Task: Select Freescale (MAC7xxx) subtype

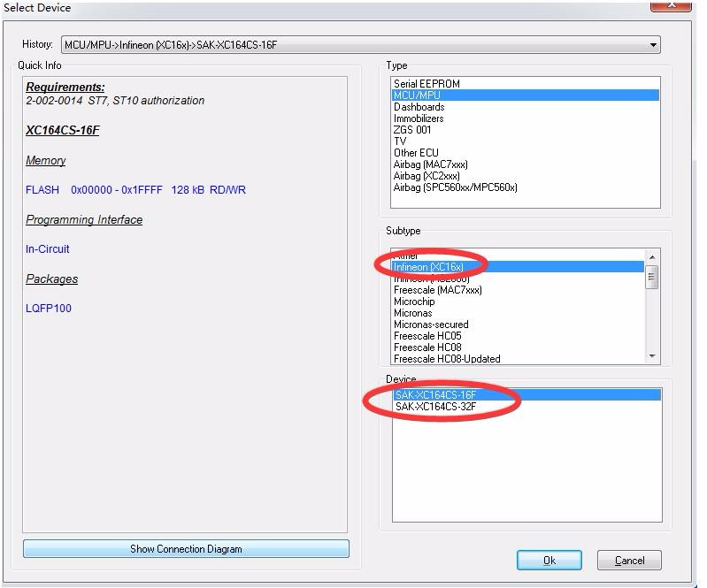Action: pyautogui.click(x=518, y=290)
